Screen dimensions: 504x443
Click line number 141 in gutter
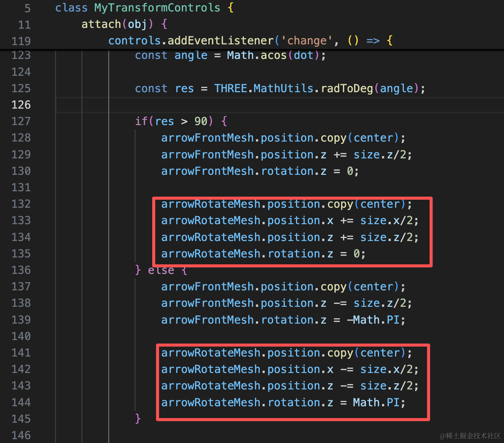(x=21, y=353)
